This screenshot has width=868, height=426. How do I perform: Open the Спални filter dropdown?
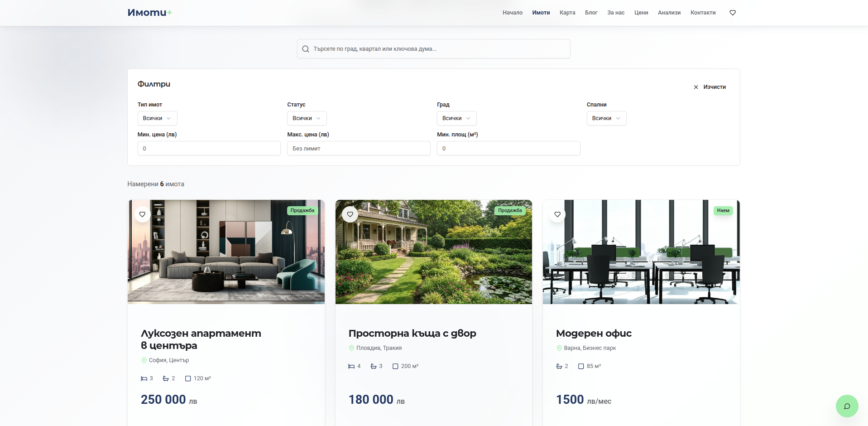pyautogui.click(x=606, y=118)
